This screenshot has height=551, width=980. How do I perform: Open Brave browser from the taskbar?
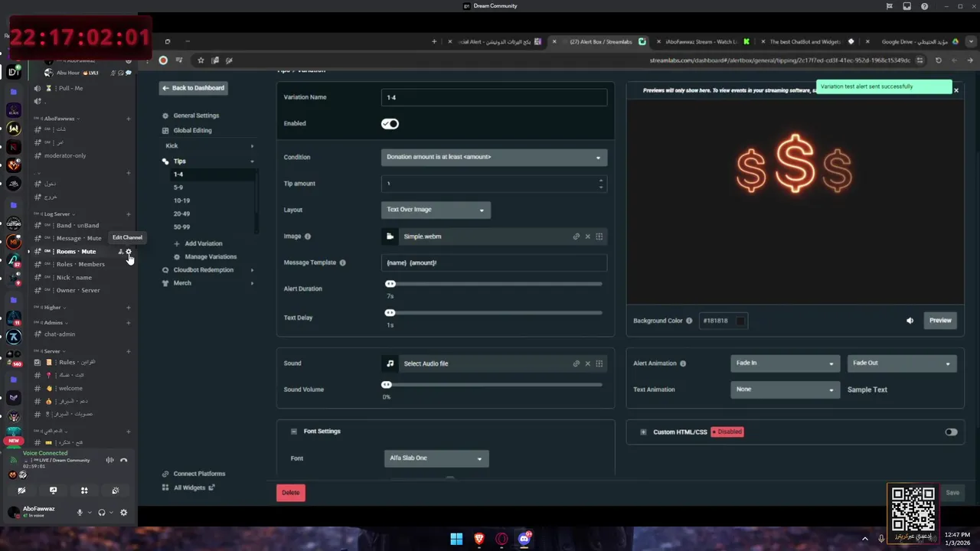(479, 539)
